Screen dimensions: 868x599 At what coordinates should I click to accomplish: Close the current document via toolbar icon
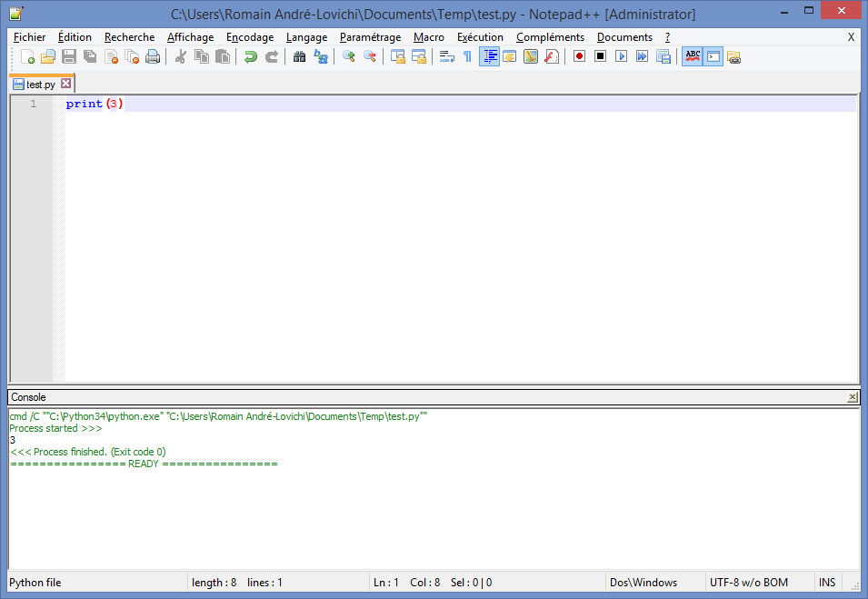[111, 56]
